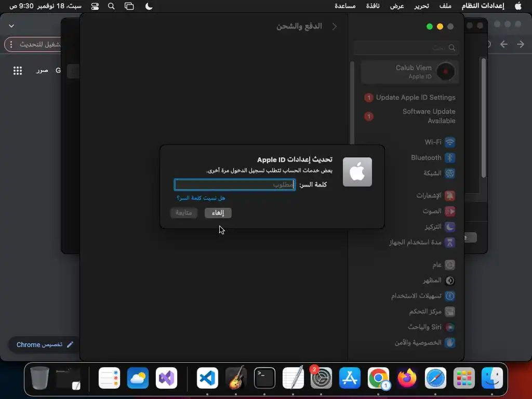532x399 pixels.
Task: Toggle Focus moon icon in menu bar
Action: [149, 6]
